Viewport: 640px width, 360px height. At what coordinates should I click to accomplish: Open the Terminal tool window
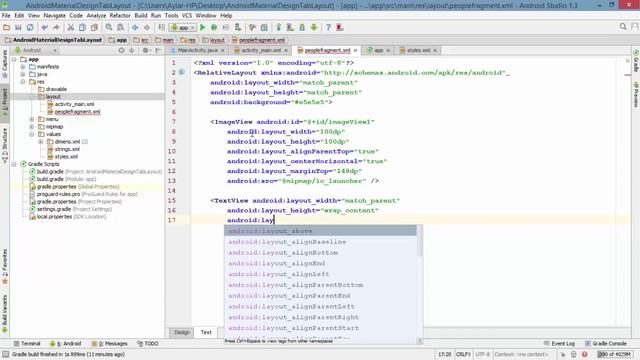click(x=27, y=344)
